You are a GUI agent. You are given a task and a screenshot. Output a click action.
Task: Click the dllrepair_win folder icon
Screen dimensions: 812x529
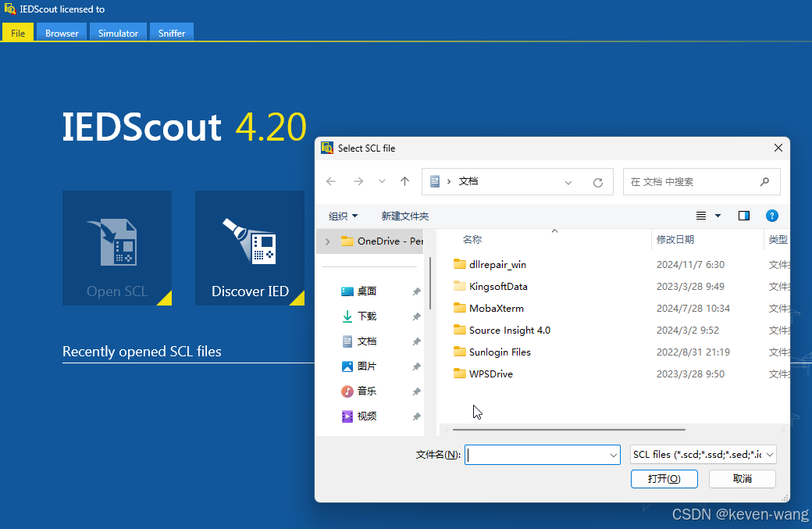[x=459, y=264]
